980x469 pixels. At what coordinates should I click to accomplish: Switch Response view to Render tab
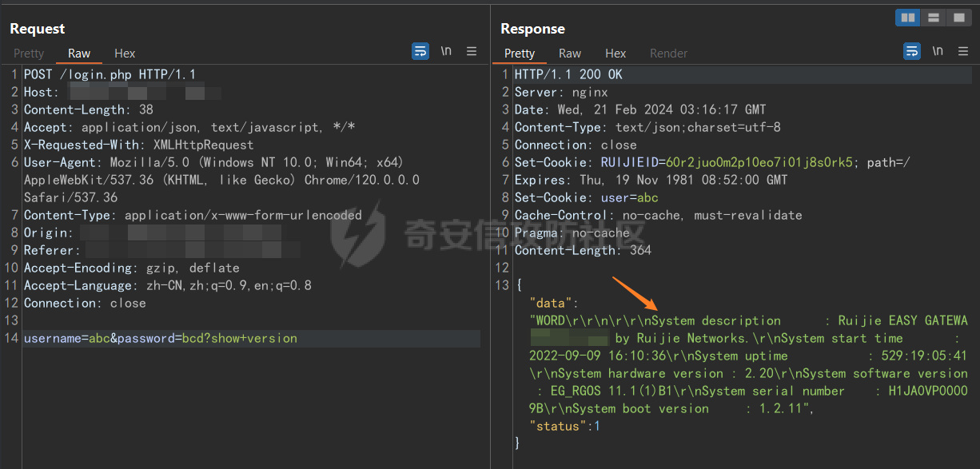coord(668,54)
